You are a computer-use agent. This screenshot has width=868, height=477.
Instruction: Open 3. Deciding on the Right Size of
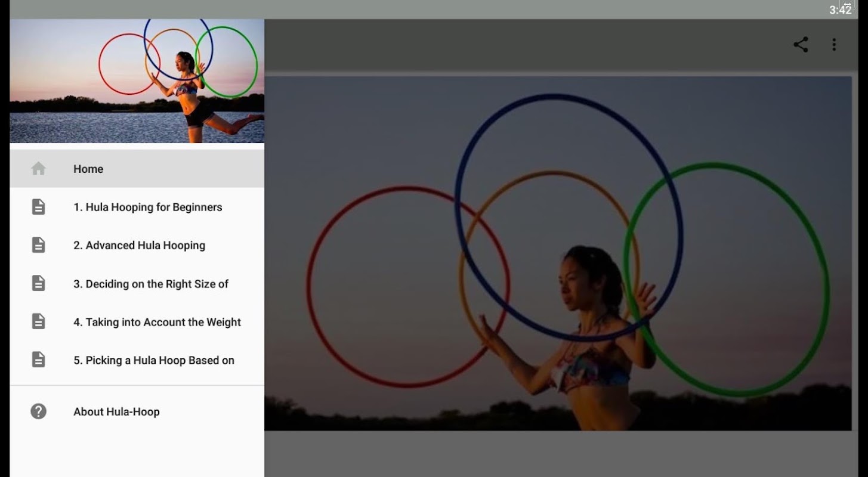coord(137,283)
